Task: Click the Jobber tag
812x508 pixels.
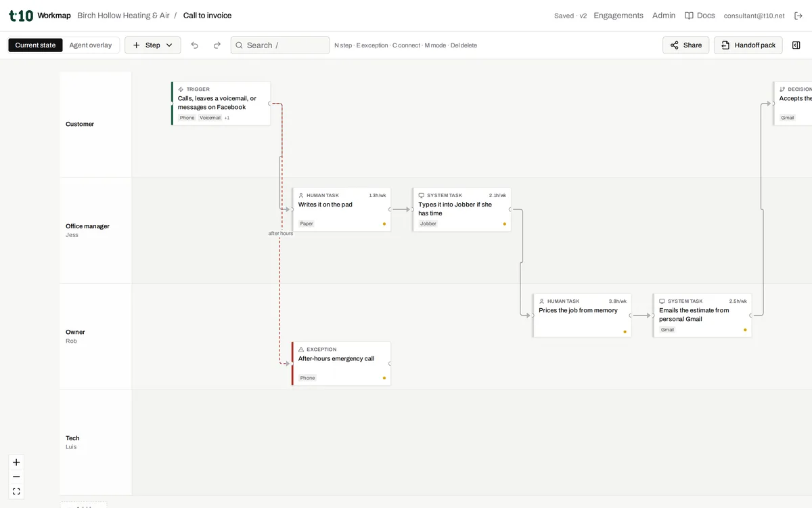Action: coord(428,224)
